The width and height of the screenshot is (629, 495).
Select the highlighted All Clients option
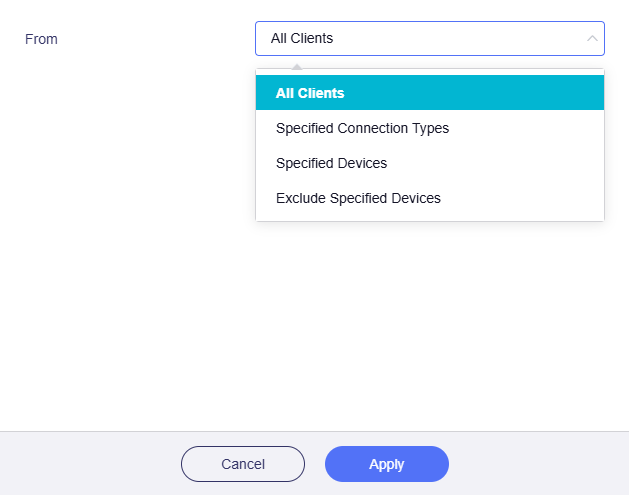point(429,93)
